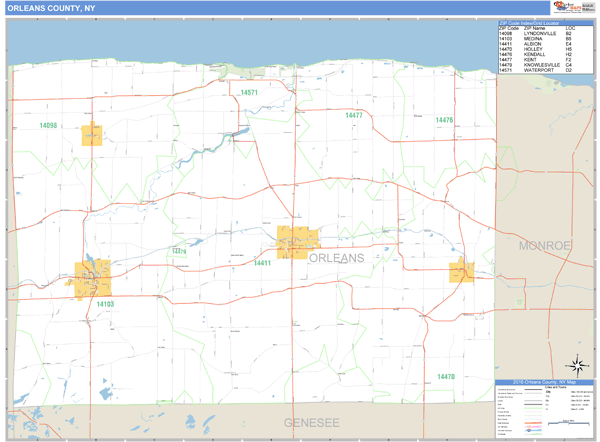
Task: Click the ZIP code label 14477
Action: pyautogui.click(x=353, y=116)
